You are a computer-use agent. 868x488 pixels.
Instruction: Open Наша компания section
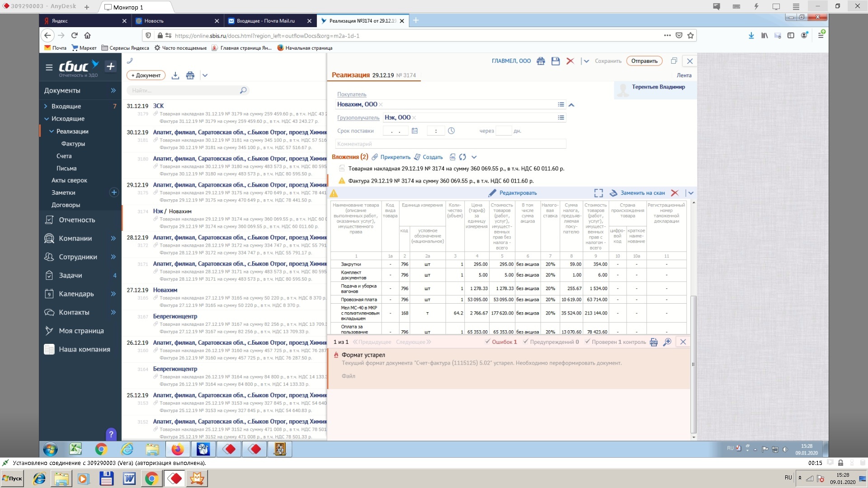pos(84,349)
